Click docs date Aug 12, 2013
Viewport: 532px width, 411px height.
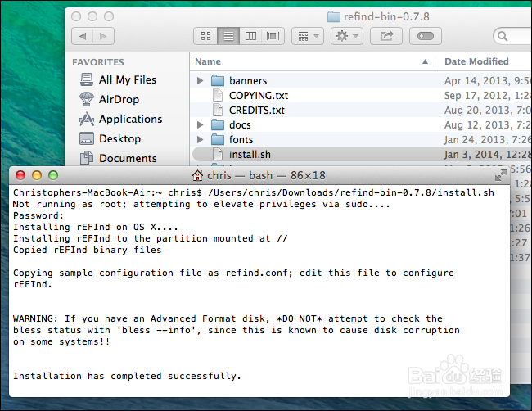(x=488, y=125)
